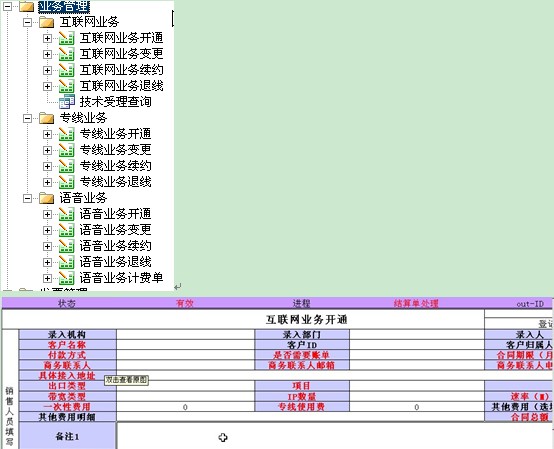
Task: Click the 专线业务退线 form icon
Action: (x=66, y=182)
